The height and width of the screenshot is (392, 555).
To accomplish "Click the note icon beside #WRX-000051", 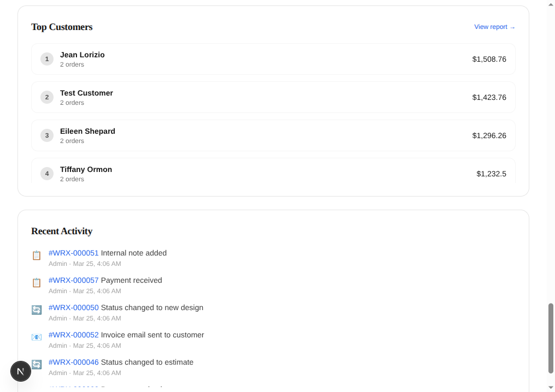I will click(37, 255).
